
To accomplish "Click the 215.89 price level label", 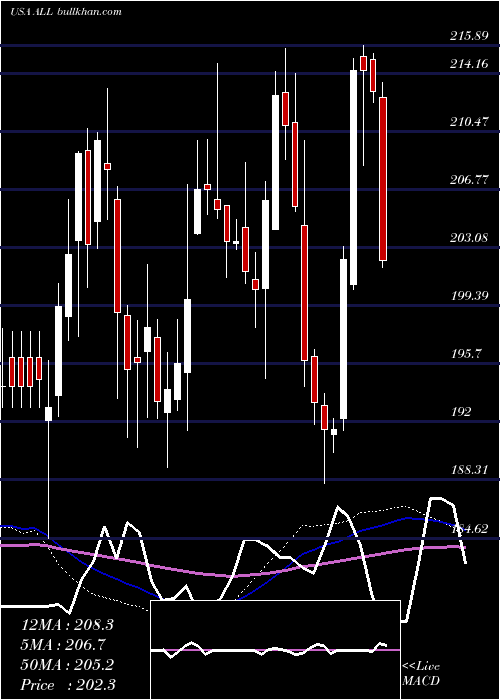I will pos(469,36).
